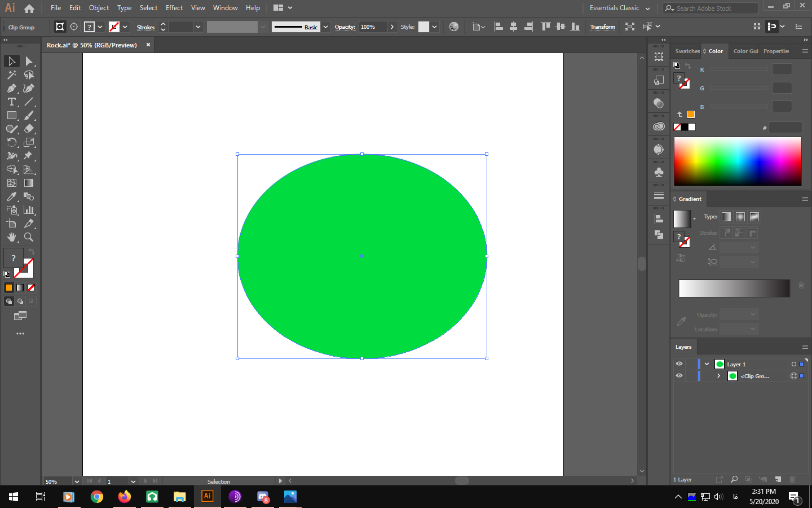This screenshot has height=508, width=812.
Task: Pick a color from the spectrum bar
Action: pyautogui.click(x=737, y=161)
